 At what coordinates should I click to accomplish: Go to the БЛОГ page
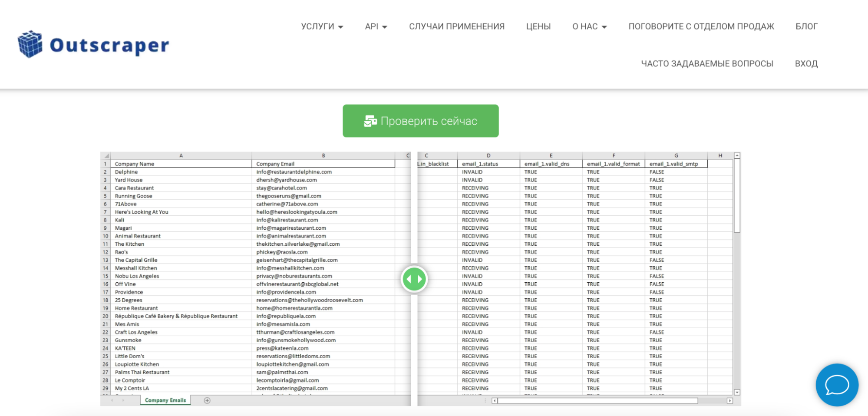(806, 26)
